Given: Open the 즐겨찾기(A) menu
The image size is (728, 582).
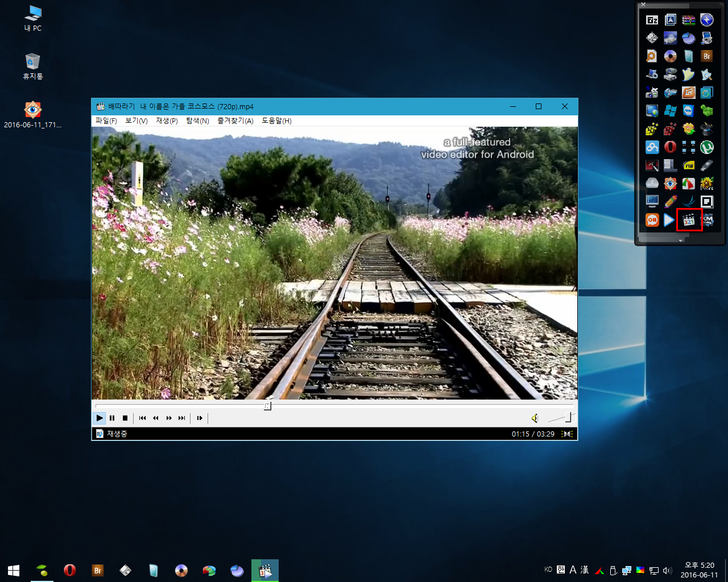Looking at the screenshot, I should [235, 121].
